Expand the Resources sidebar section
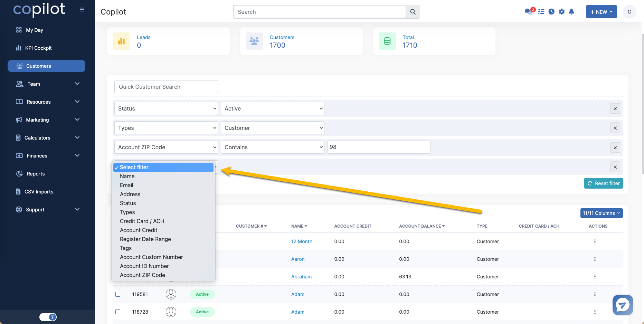Screen dimensions: 644x324 point(47,102)
